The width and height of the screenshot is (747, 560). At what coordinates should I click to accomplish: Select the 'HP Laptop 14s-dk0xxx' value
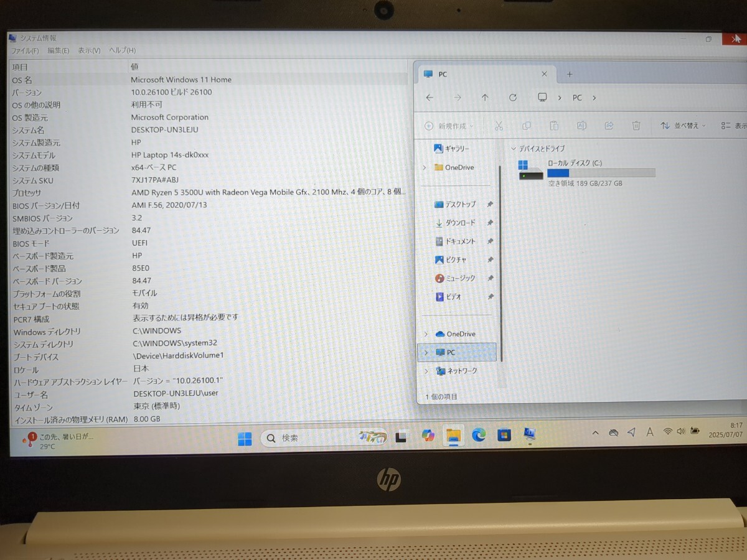pos(170,155)
